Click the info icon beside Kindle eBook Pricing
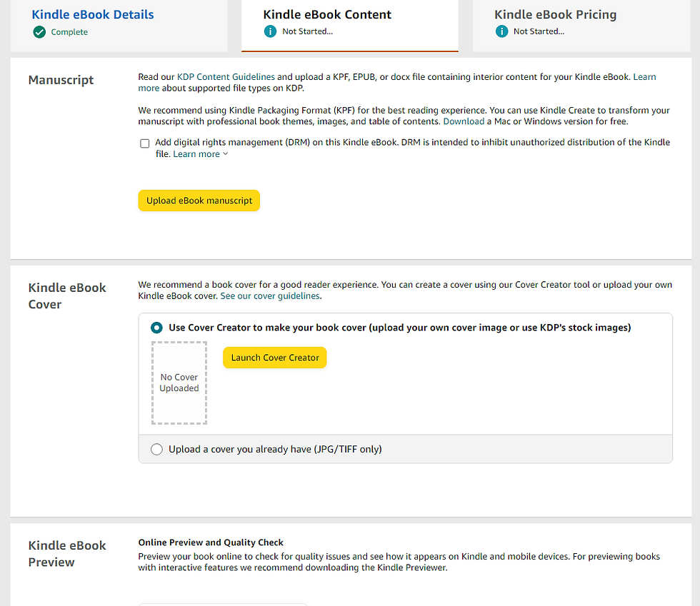The width and height of the screenshot is (700, 606). [502, 31]
